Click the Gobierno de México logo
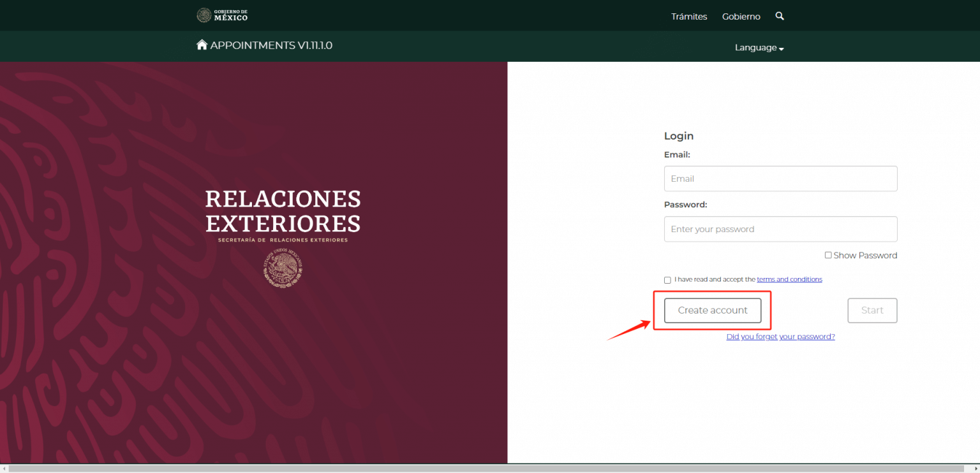This screenshot has width=980, height=473. [222, 15]
